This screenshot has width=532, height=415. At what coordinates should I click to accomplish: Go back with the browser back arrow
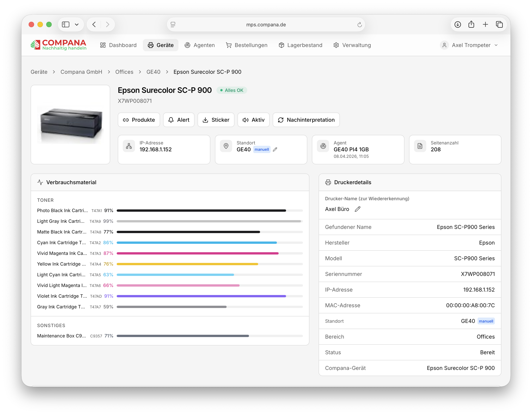point(94,25)
